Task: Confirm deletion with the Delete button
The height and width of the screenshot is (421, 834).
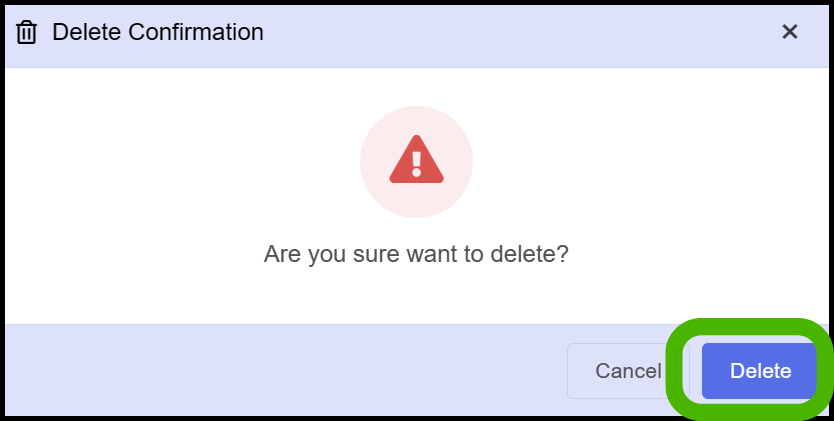Action: 760,371
